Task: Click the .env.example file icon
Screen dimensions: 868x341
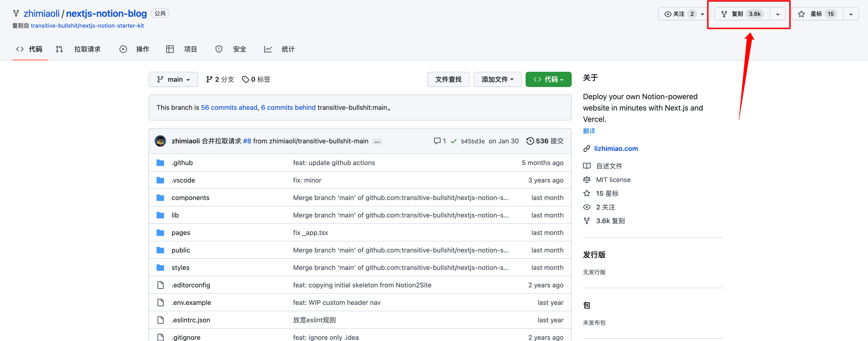Action: point(160,303)
